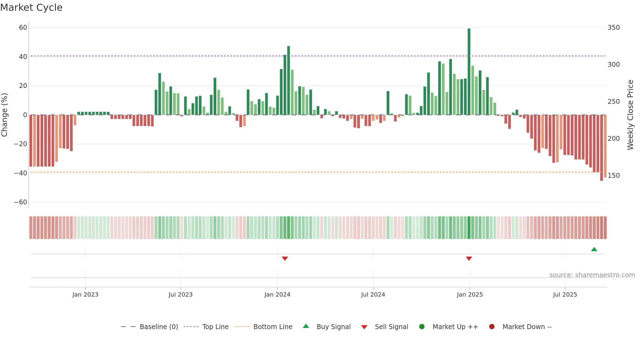Click the sell signal marker near Jan 2025
The width and height of the screenshot is (644, 362).
(469, 258)
